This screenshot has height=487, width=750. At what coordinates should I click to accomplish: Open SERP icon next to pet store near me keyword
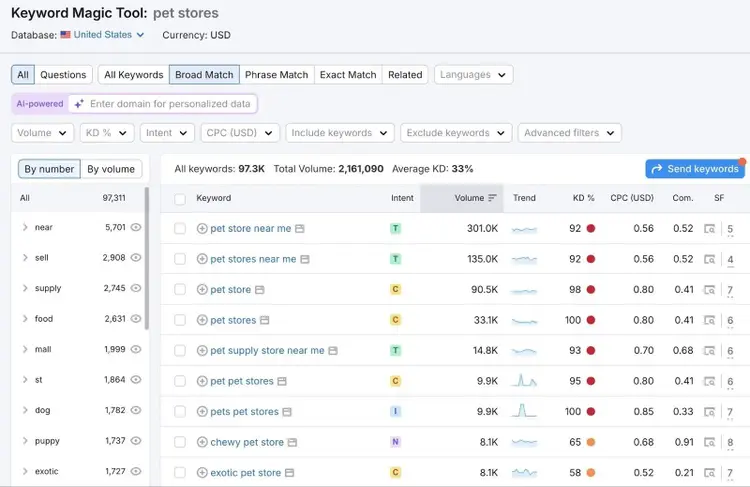click(299, 229)
